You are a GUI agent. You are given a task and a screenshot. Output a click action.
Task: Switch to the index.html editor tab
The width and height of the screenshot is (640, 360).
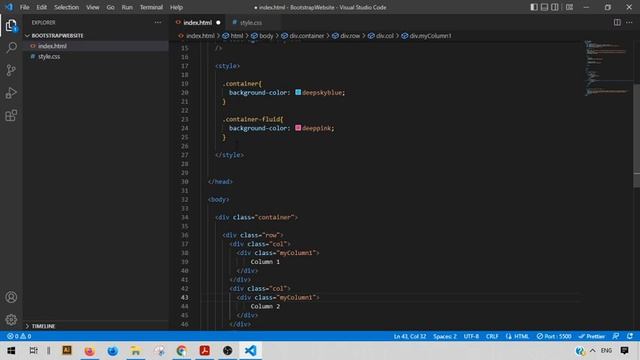(198, 22)
